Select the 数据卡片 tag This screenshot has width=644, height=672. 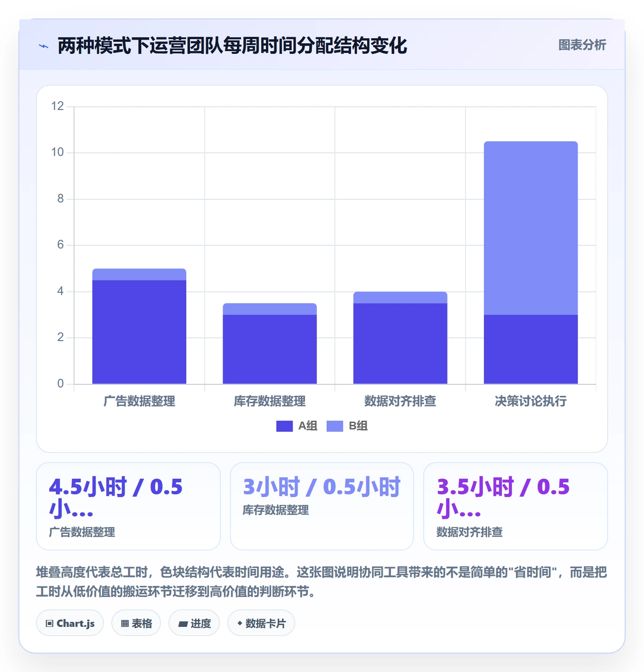click(x=261, y=623)
